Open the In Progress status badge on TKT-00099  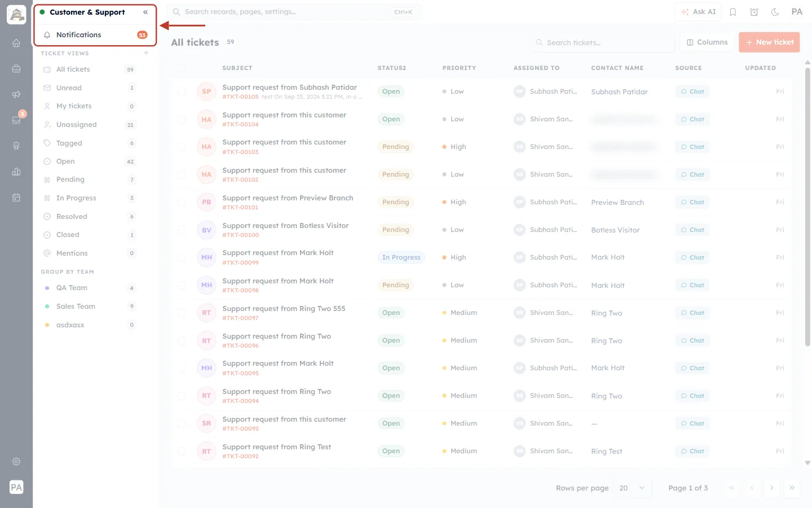click(x=401, y=257)
